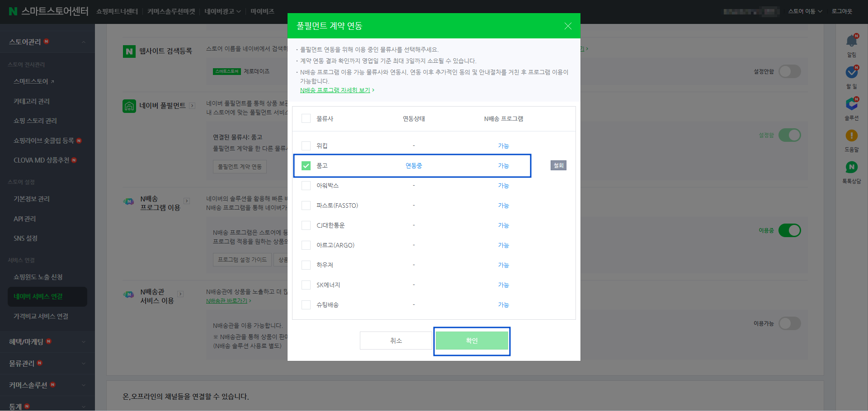868x411 pixels.
Task: Open 기본정보 관리 in the sidebar
Action: pyautogui.click(x=32, y=199)
